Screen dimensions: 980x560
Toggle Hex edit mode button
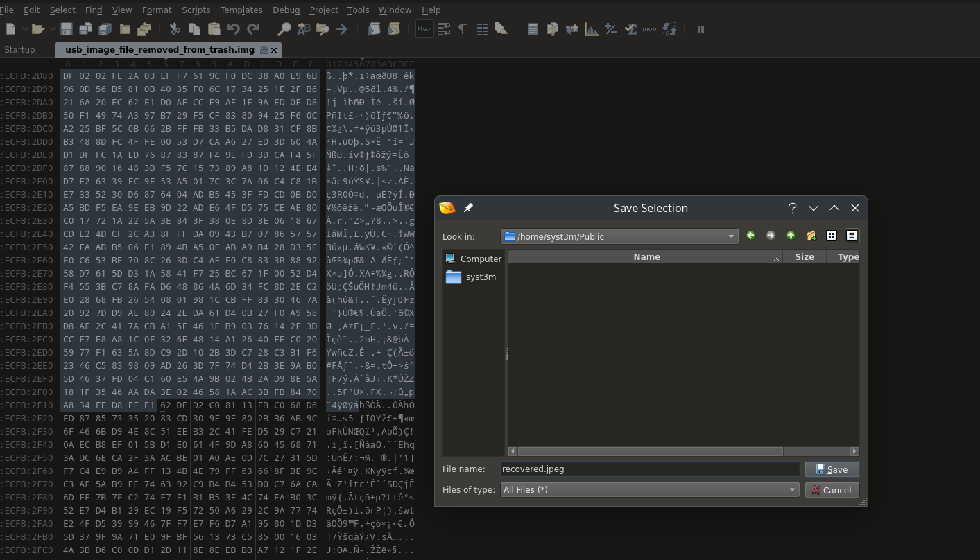pyautogui.click(x=424, y=29)
